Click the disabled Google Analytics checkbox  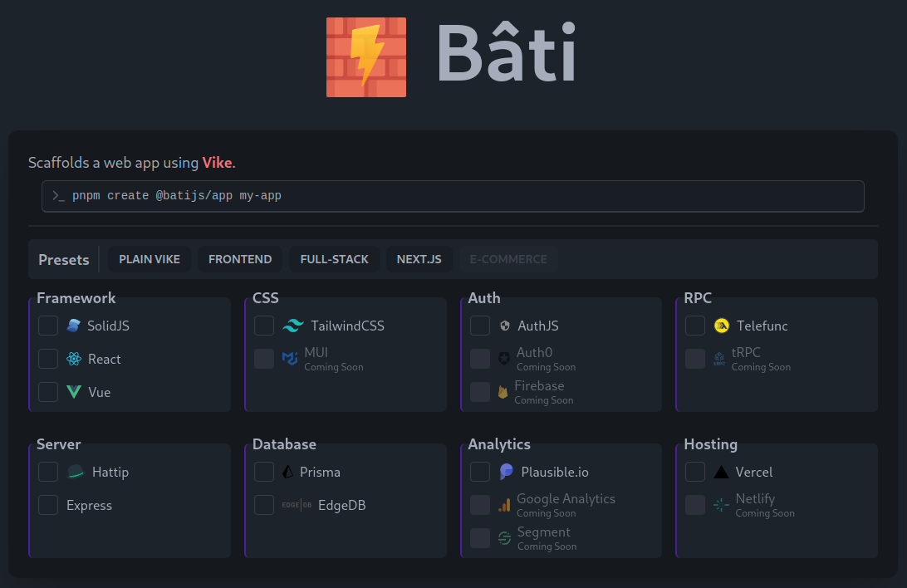point(480,505)
